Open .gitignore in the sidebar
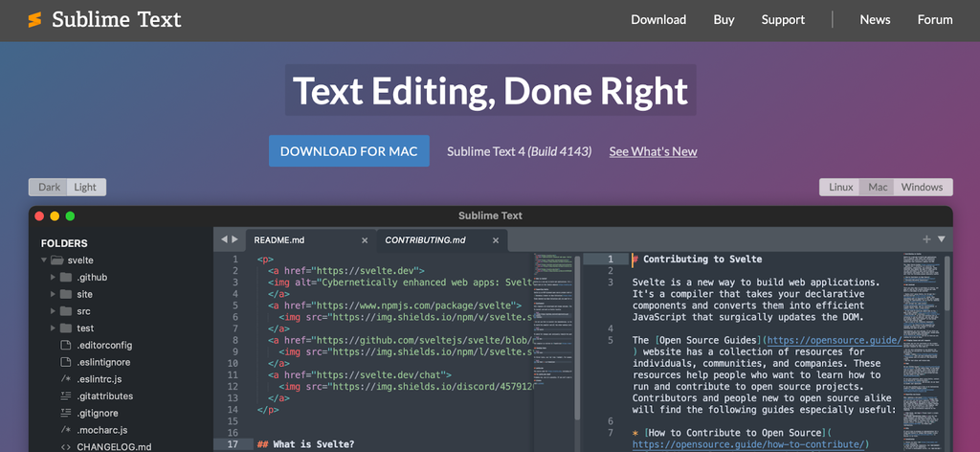This screenshot has height=452, width=980. point(98,413)
